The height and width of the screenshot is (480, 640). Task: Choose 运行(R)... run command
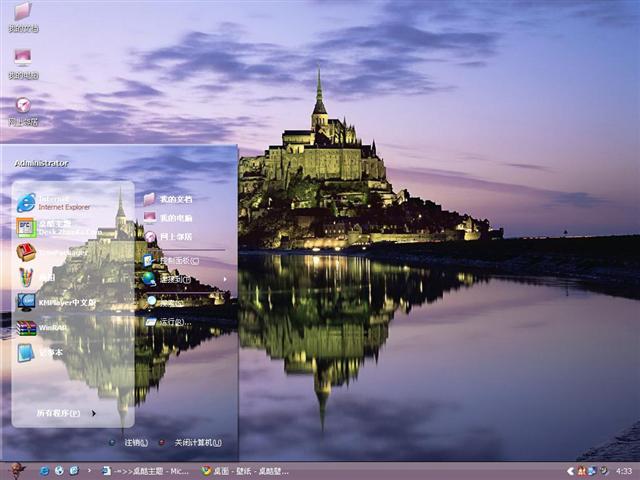(169, 322)
